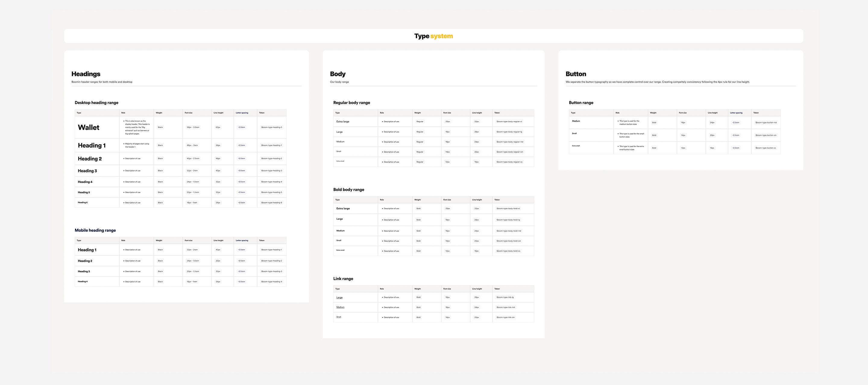Click the "$boom-type-button-md" token

click(x=766, y=122)
